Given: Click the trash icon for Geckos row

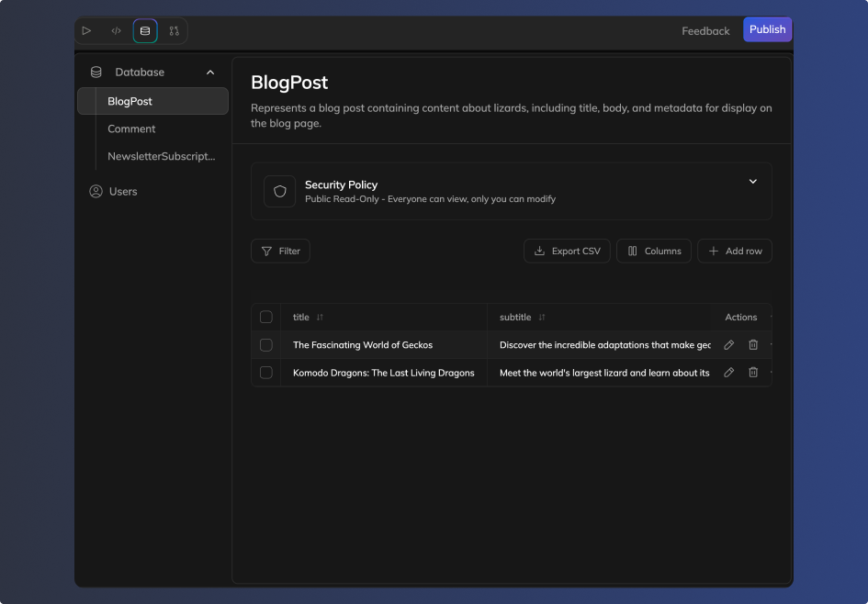Looking at the screenshot, I should tap(753, 345).
